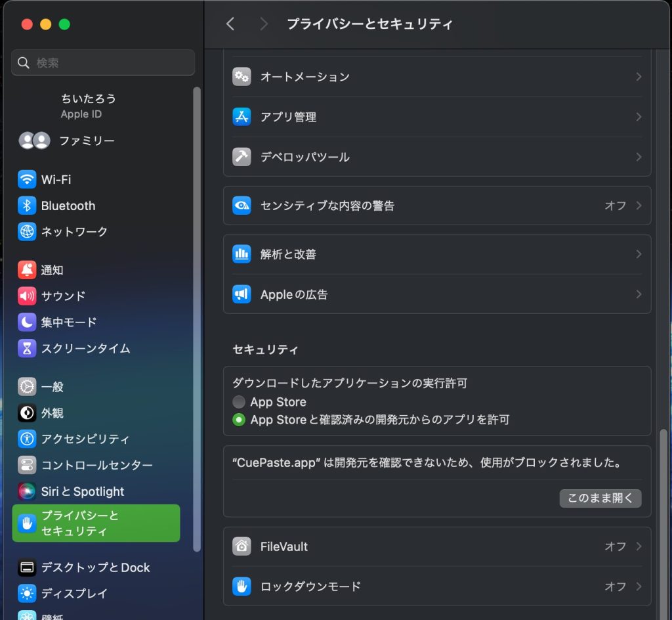Expand the 解析と改善 row chevron
This screenshot has width=672, height=620.
click(639, 254)
